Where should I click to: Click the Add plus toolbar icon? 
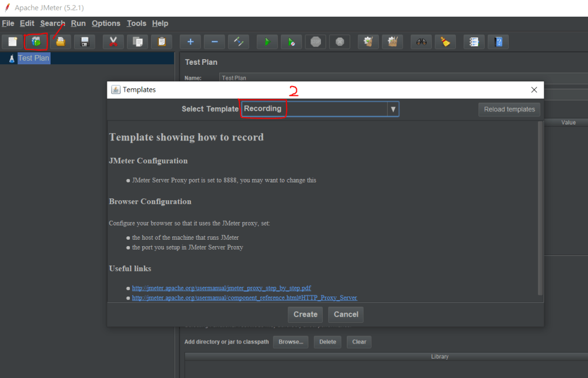point(190,42)
